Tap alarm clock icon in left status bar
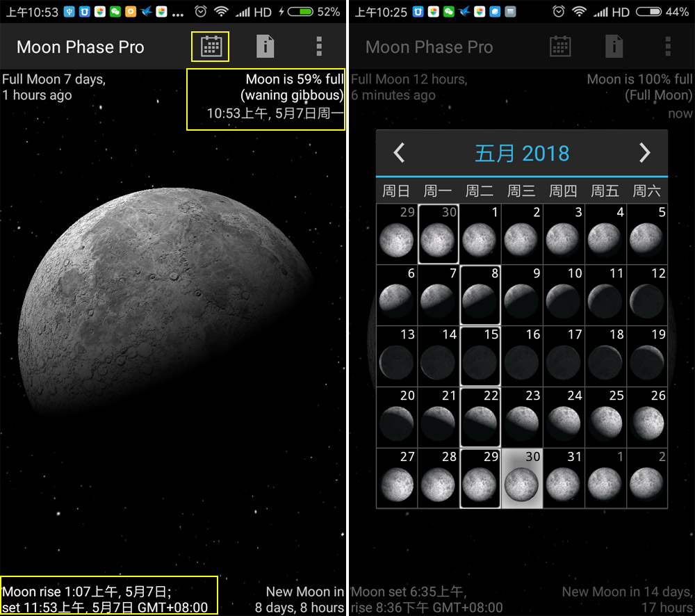This screenshot has width=695, height=616. pyautogui.click(x=201, y=12)
